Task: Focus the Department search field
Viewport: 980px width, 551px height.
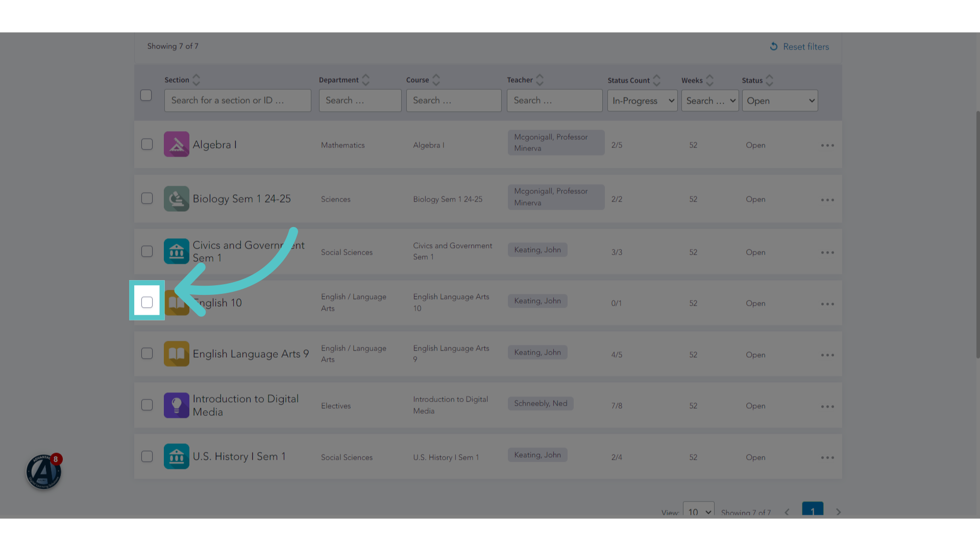Action: pyautogui.click(x=360, y=101)
